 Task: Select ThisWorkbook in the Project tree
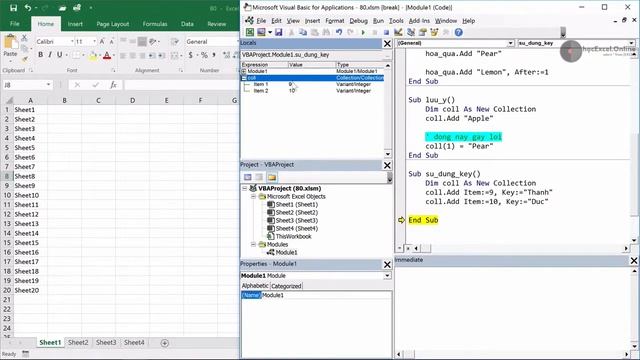pyautogui.click(x=293, y=236)
